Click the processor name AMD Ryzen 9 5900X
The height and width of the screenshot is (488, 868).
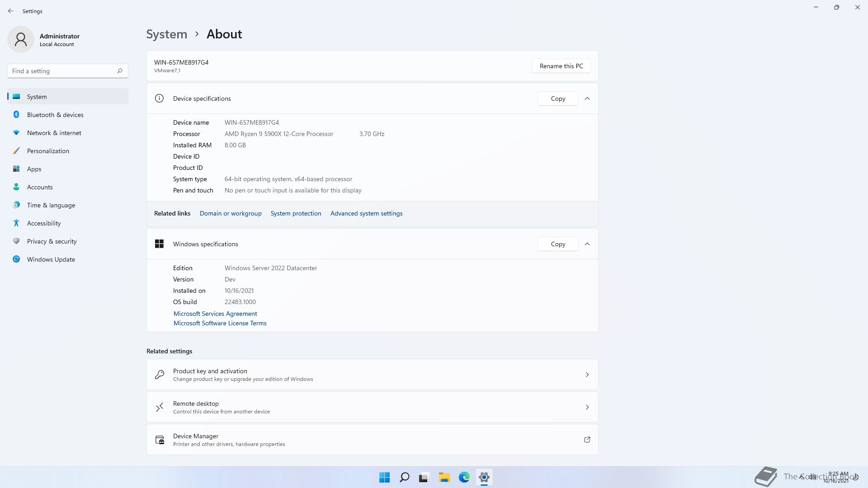[279, 134]
